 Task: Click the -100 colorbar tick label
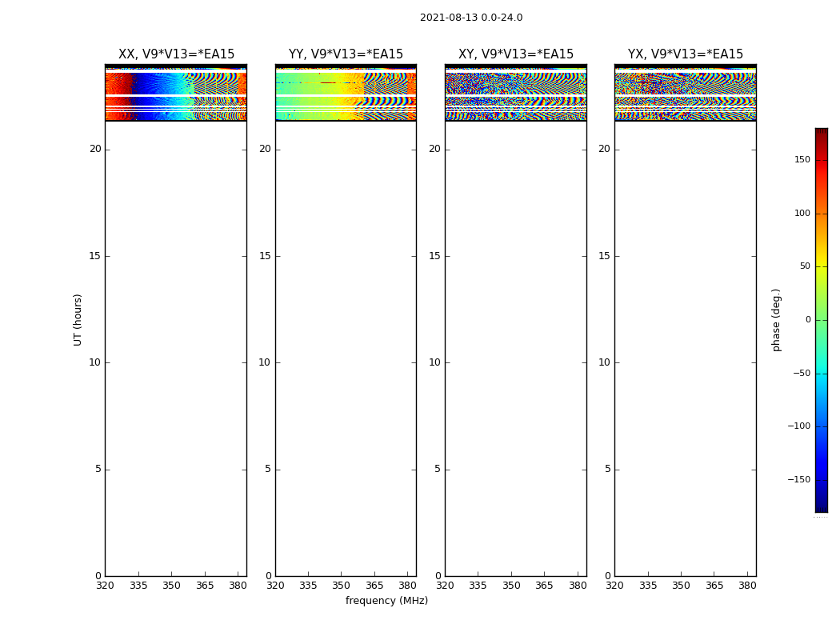(798, 426)
